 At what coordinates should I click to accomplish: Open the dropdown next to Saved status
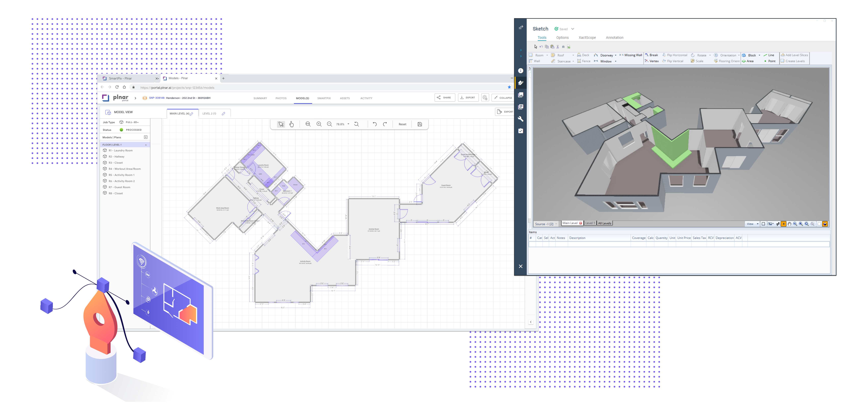pos(572,29)
